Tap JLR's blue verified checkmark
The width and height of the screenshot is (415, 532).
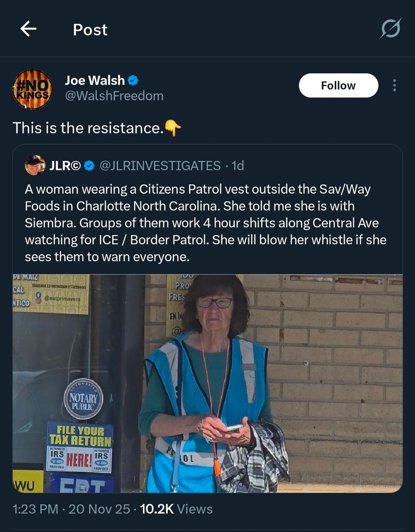(89, 165)
